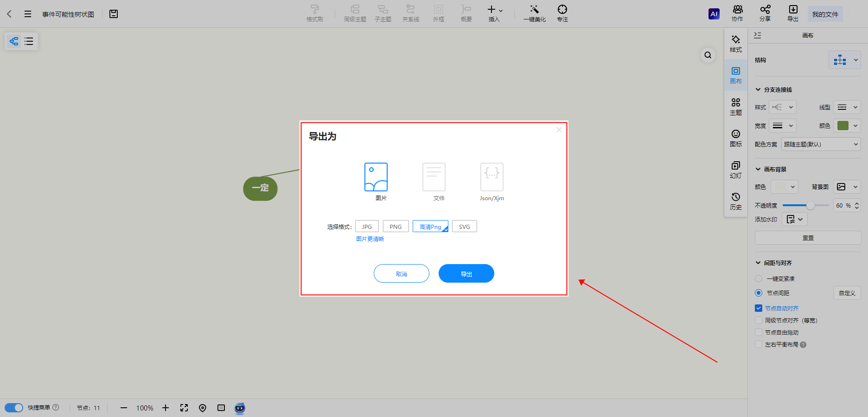Uncheck the 节点自动对齐 checkbox
Screen dimensions: 868x417
(759, 308)
